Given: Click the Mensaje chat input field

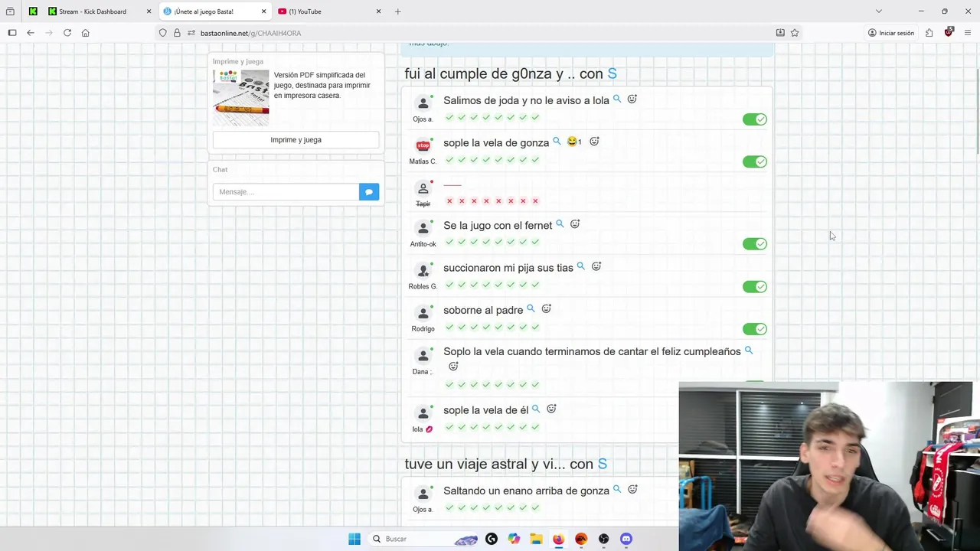Looking at the screenshot, I should [x=286, y=192].
